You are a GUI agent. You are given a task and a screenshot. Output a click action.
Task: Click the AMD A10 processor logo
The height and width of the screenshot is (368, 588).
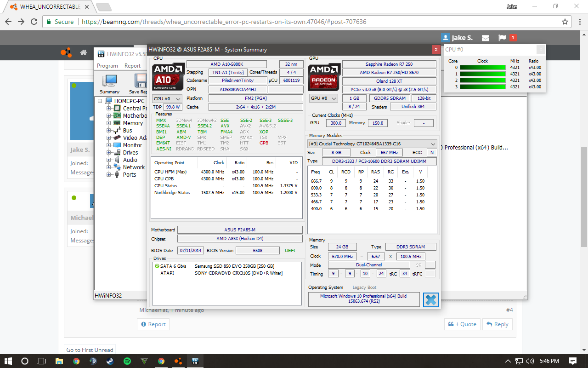click(x=168, y=77)
